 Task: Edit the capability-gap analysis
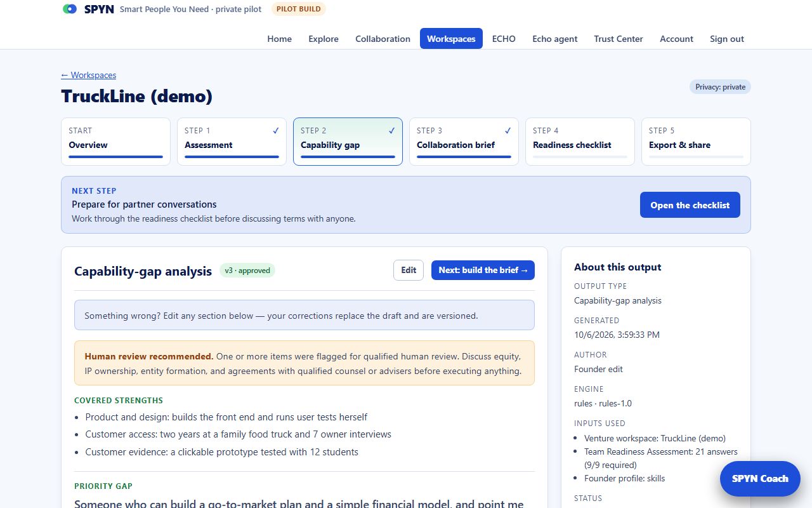coord(409,270)
